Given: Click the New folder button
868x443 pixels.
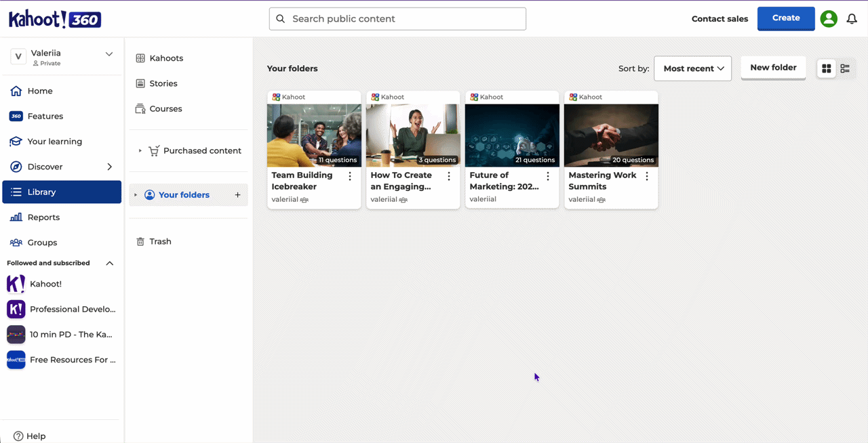Looking at the screenshot, I should pos(773,68).
